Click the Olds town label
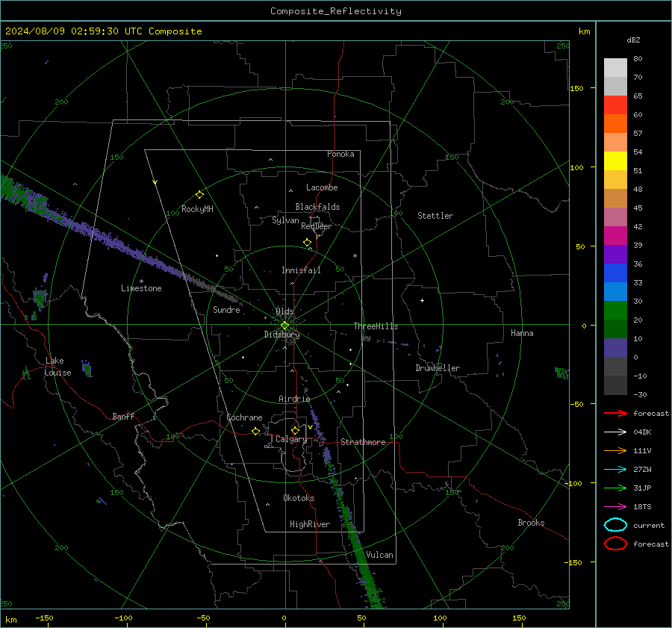The width and height of the screenshot is (672, 628). point(284,311)
